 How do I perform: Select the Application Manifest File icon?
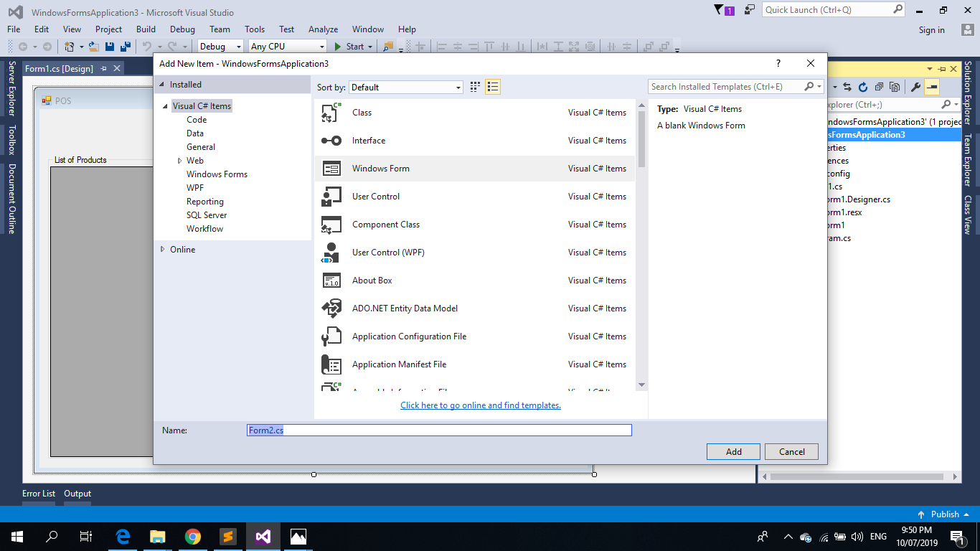click(331, 364)
